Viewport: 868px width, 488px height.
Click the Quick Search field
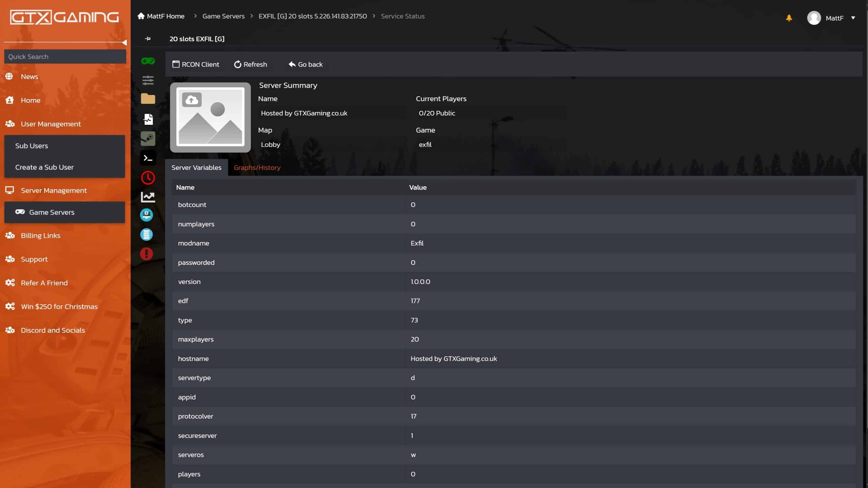click(x=65, y=57)
